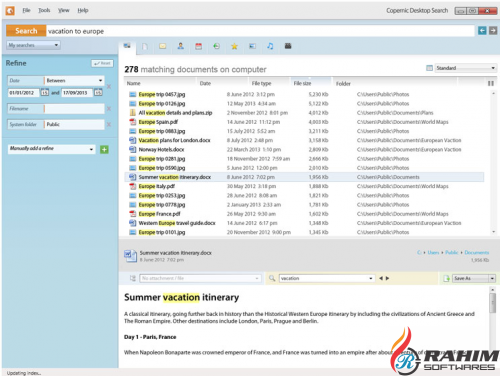
Task: Open the File menu
Action: click(26, 10)
